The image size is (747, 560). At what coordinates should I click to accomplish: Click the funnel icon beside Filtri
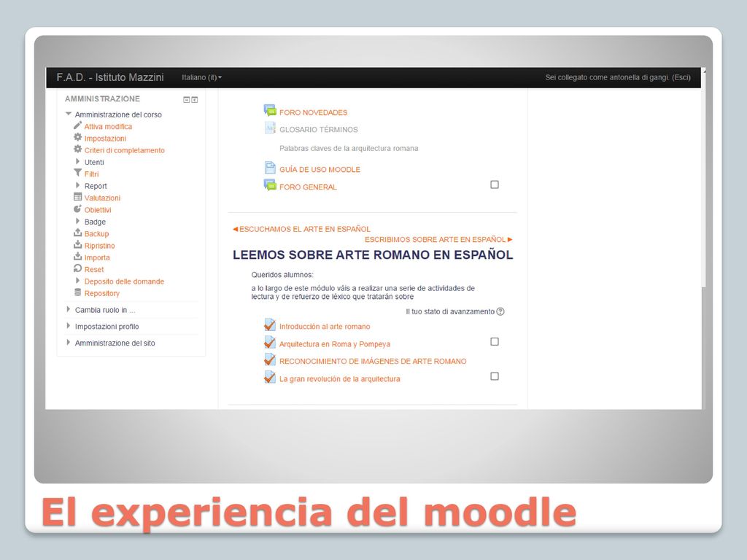77,173
